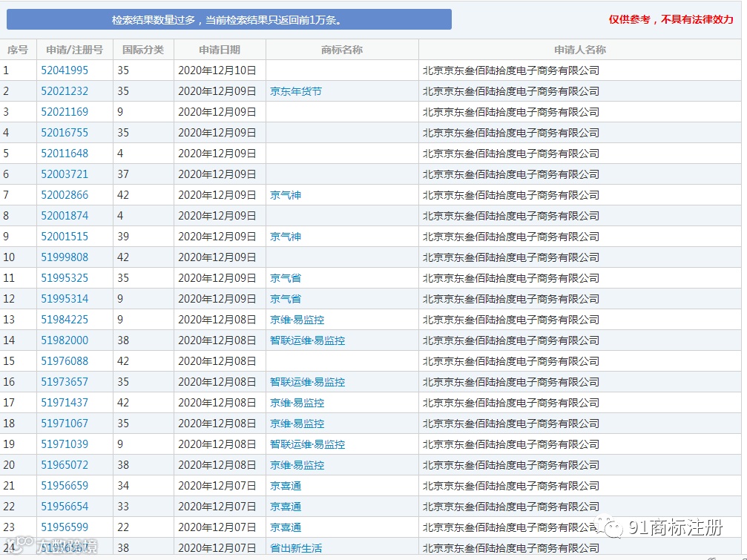Select date 2020年12月08日 in row 15

click(217, 361)
